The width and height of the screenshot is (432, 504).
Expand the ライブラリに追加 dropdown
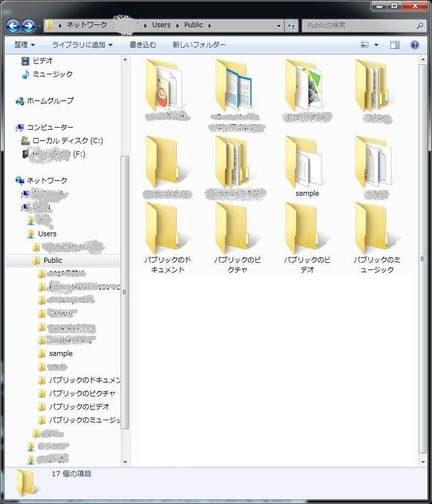82,45
